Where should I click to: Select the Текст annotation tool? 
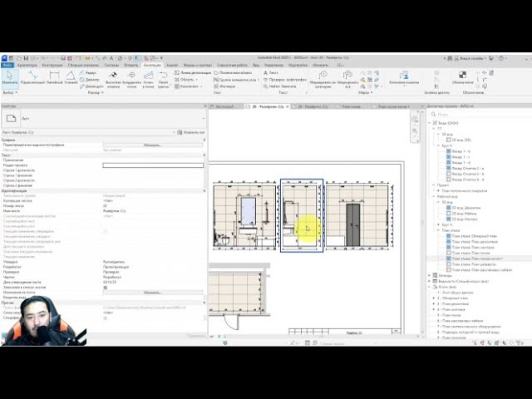(271, 72)
